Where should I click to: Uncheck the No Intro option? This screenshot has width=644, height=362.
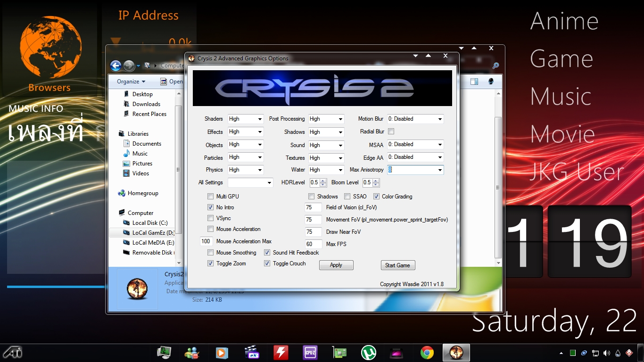point(210,207)
